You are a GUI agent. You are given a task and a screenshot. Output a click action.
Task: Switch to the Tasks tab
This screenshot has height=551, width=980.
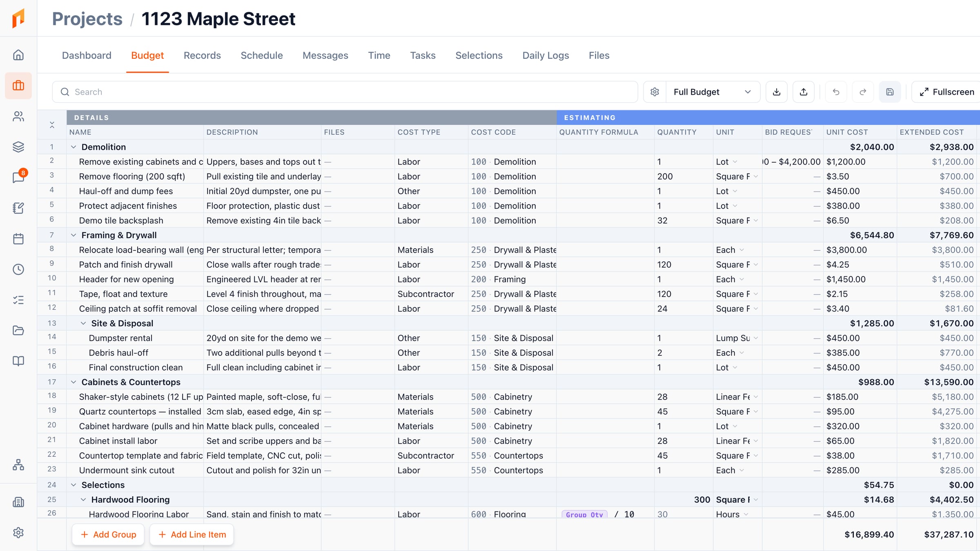click(x=423, y=56)
